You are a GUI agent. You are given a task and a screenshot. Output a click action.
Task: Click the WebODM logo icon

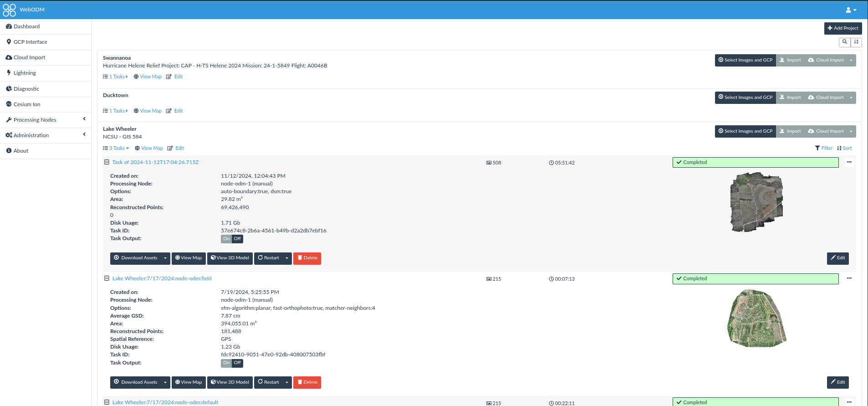(x=9, y=10)
